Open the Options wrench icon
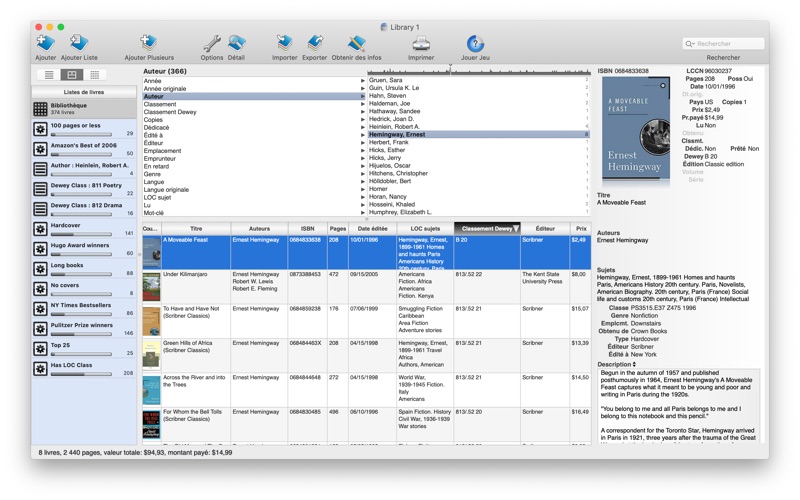 pos(211,43)
